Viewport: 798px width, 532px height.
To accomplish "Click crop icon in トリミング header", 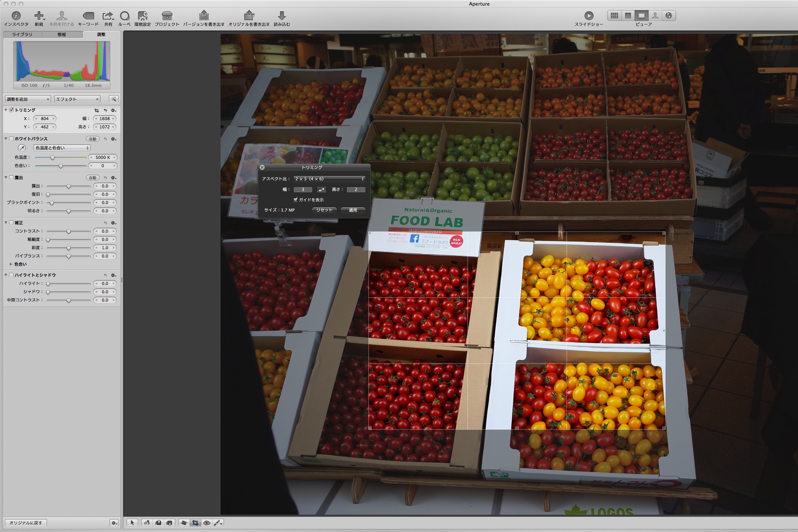I will click(97, 110).
